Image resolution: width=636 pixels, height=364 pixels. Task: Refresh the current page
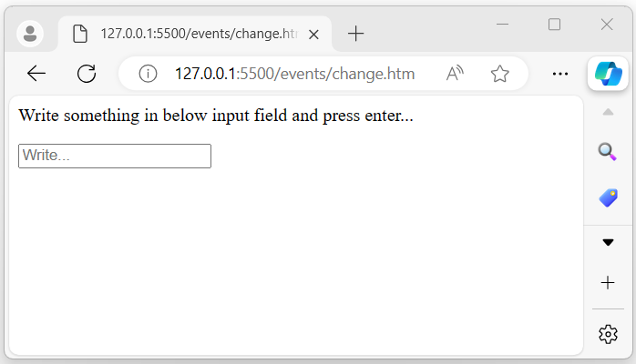pyautogui.click(x=87, y=74)
